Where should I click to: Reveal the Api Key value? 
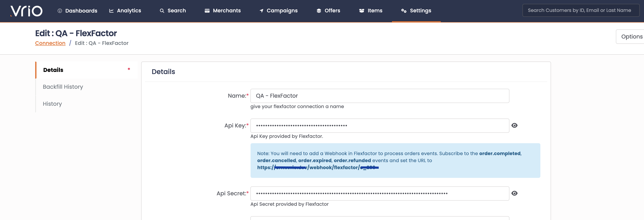click(x=514, y=126)
